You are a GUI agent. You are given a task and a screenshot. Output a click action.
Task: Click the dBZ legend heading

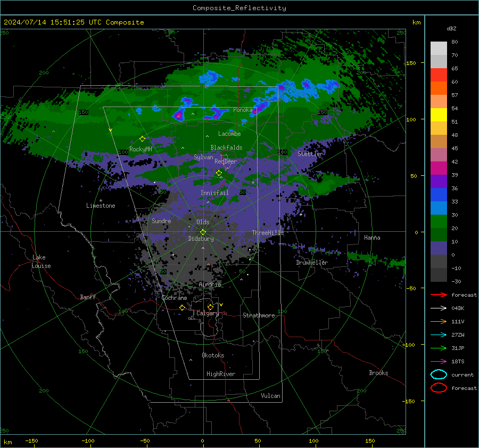(451, 29)
